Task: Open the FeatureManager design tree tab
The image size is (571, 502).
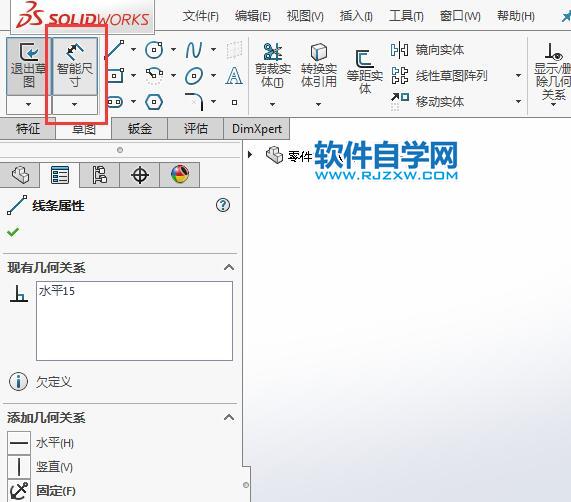Action: (x=20, y=175)
